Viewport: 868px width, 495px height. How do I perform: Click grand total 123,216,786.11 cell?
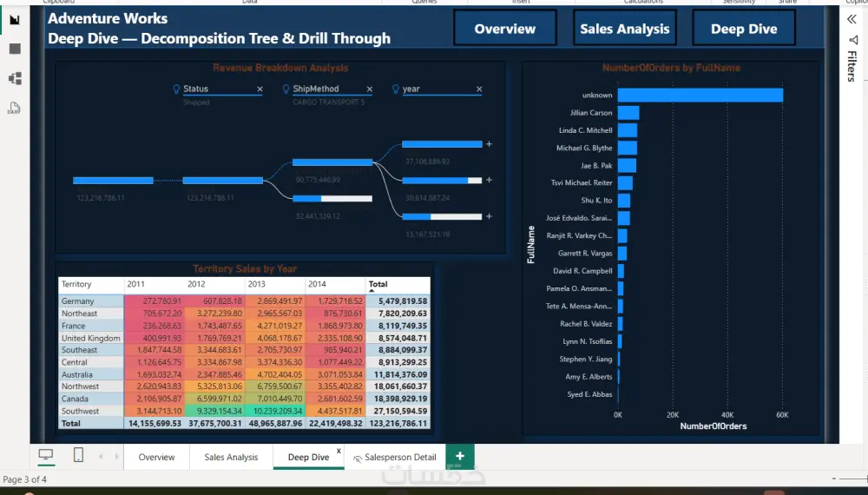coord(398,423)
